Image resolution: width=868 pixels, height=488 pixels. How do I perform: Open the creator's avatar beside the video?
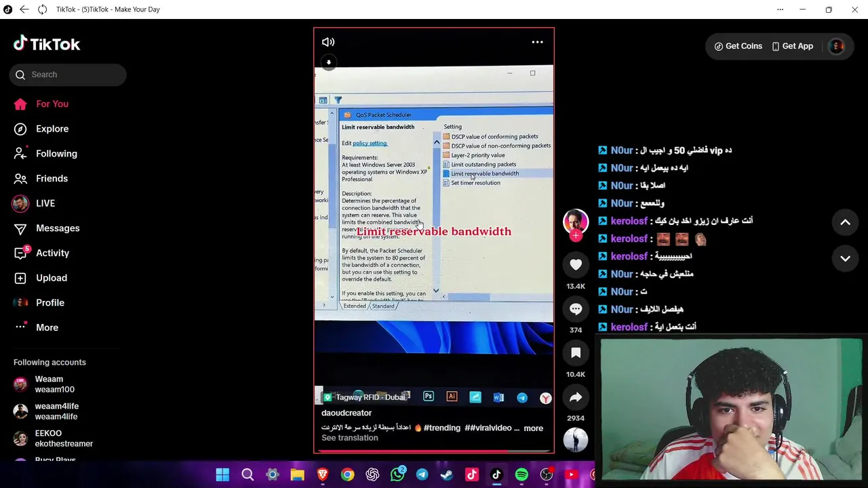pos(576,222)
